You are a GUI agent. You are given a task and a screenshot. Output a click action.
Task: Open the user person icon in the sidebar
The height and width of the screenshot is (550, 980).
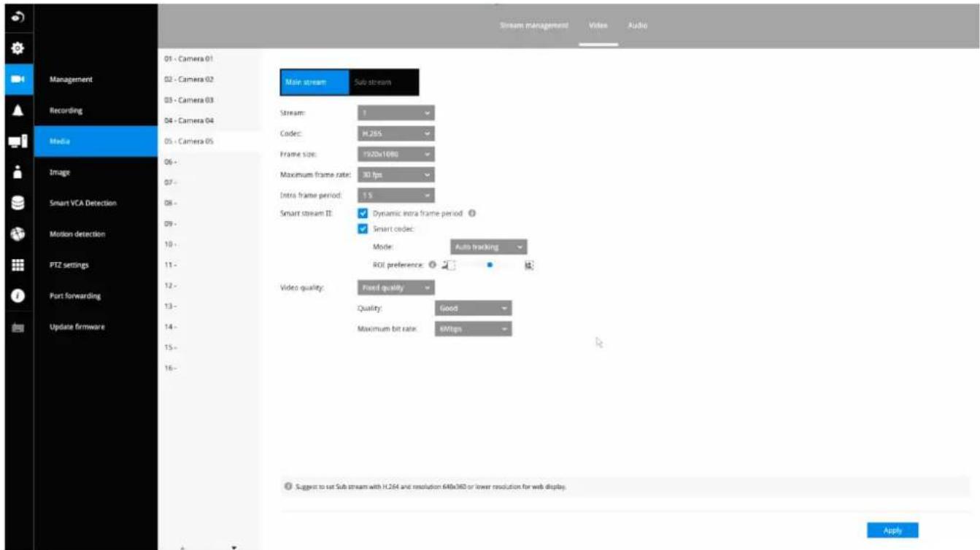[x=18, y=172]
